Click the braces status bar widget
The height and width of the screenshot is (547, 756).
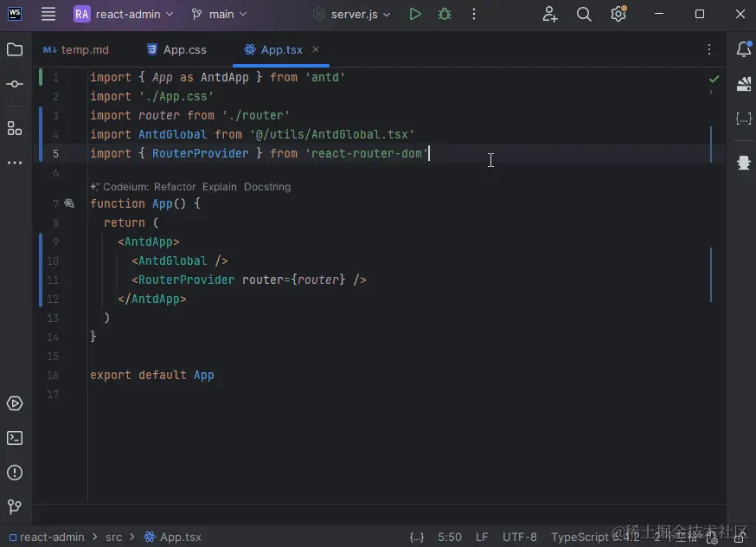pos(417,537)
